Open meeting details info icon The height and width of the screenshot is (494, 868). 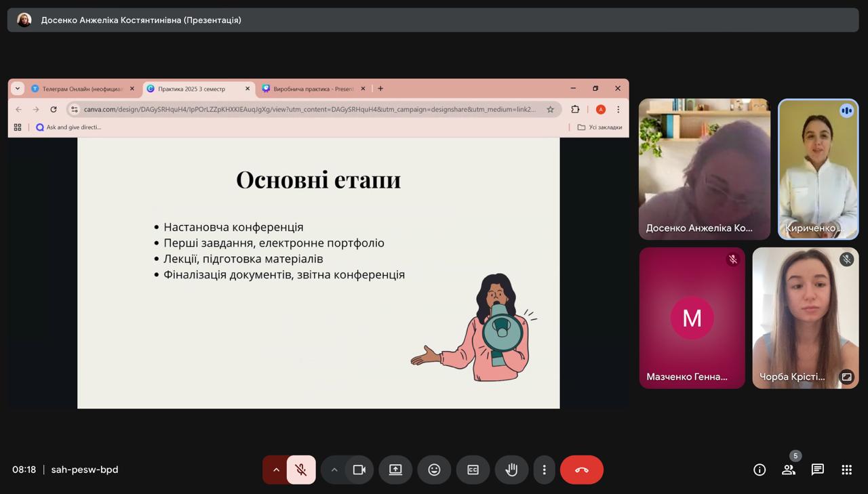click(759, 470)
